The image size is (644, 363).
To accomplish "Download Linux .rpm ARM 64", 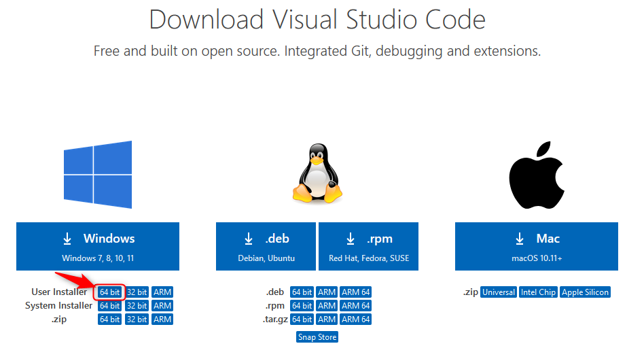I will (x=356, y=305).
